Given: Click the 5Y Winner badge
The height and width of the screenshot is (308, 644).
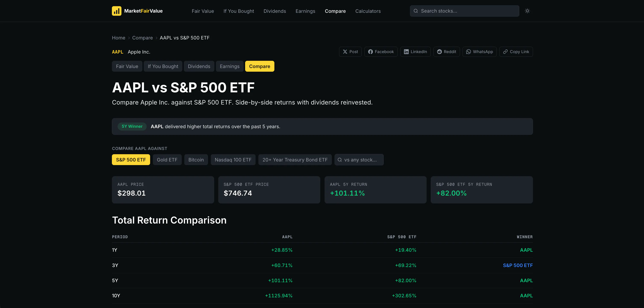Looking at the screenshot, I should point(132,127).
